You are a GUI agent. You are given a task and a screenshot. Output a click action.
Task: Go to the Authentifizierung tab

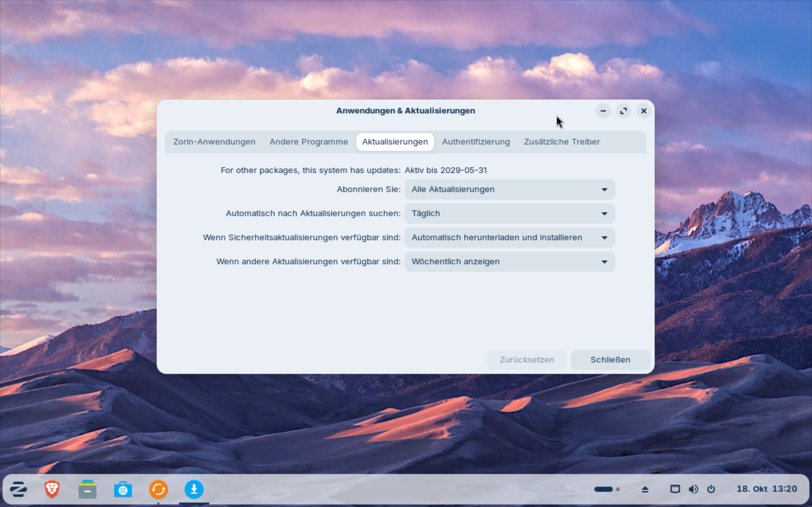click(x=475, y=142)
